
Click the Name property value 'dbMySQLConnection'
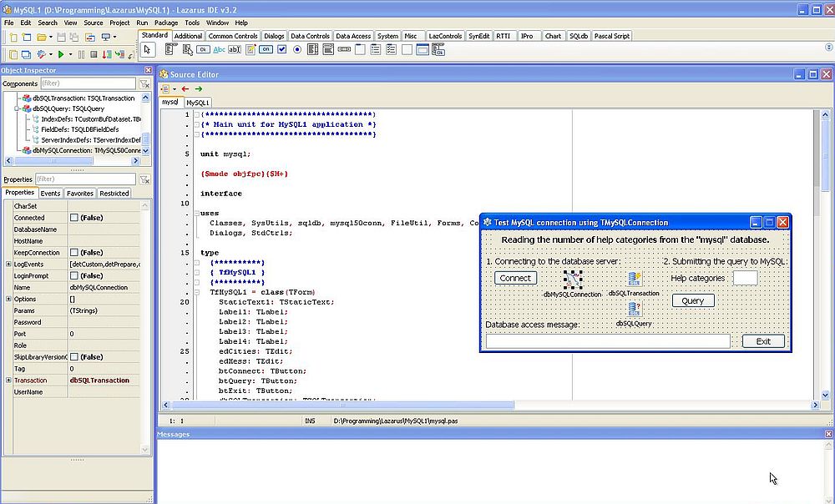pyautogui.click(x=99, y=287)
